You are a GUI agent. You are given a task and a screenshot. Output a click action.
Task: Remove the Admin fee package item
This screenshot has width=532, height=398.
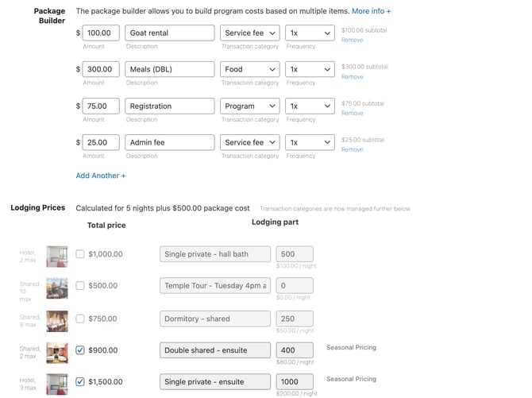coord(353,150)
